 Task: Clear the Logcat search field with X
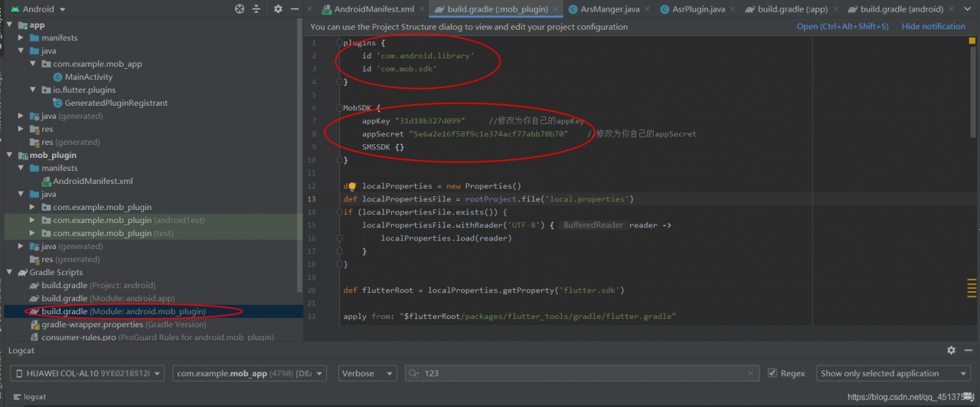pos(752,373)
